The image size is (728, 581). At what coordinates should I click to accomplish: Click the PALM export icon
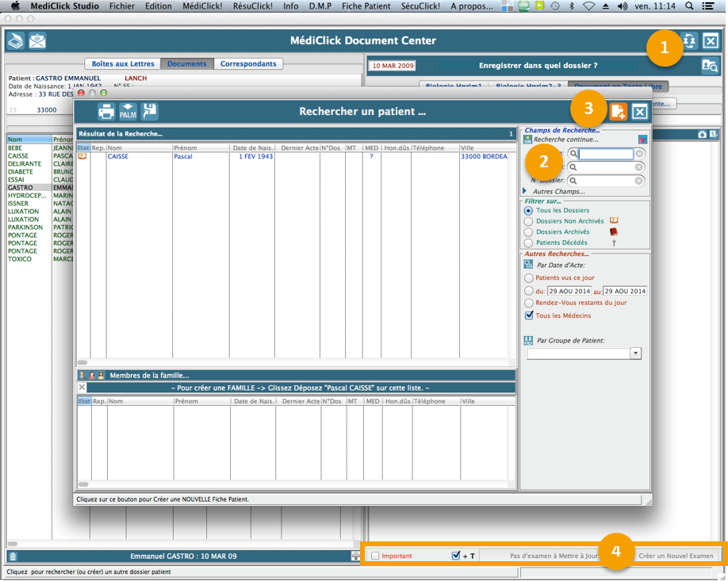[128, 112]
